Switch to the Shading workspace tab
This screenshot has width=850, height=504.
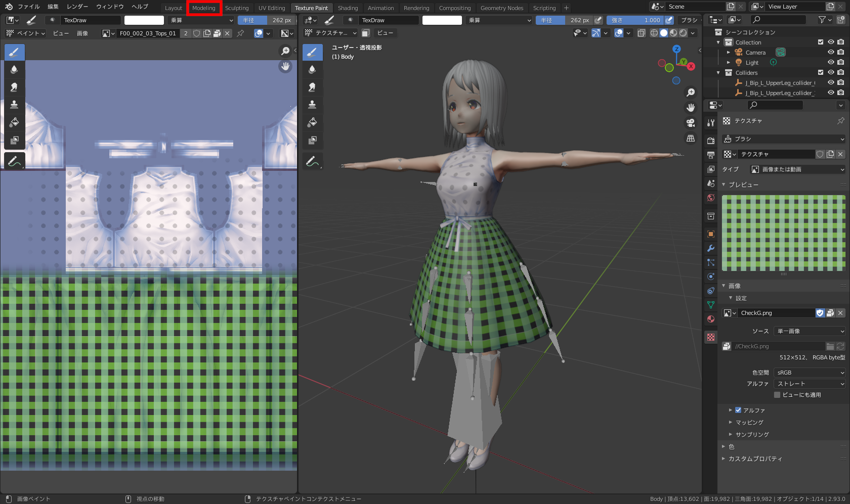click(x=348, y=8)
